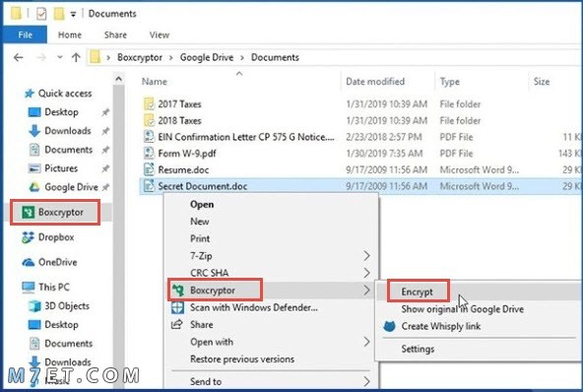Click the Create Whisply link icon
Image resolution: width=583 pixels, height=392 pixels.
point(389,326)
